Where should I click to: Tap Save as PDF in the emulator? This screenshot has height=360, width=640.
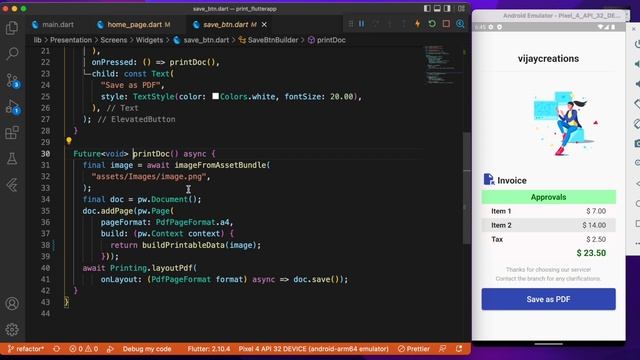[548, 299]
